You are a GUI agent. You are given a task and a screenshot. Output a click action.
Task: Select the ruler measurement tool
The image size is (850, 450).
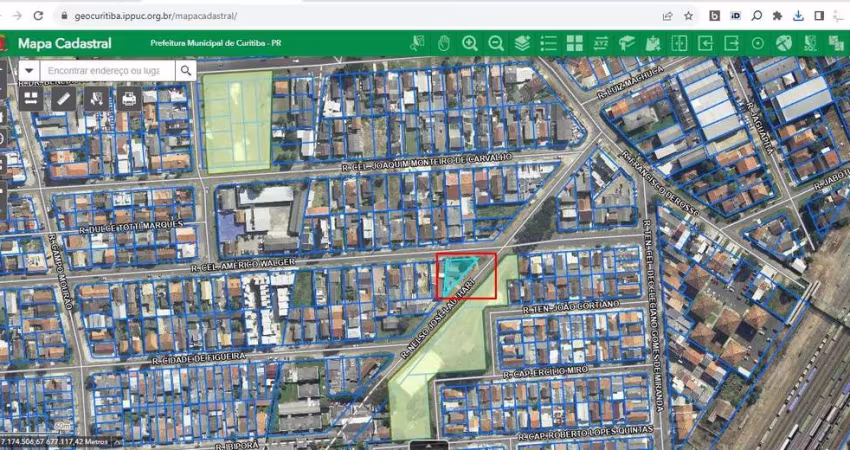pyautogui.click(x=63, y=99)
